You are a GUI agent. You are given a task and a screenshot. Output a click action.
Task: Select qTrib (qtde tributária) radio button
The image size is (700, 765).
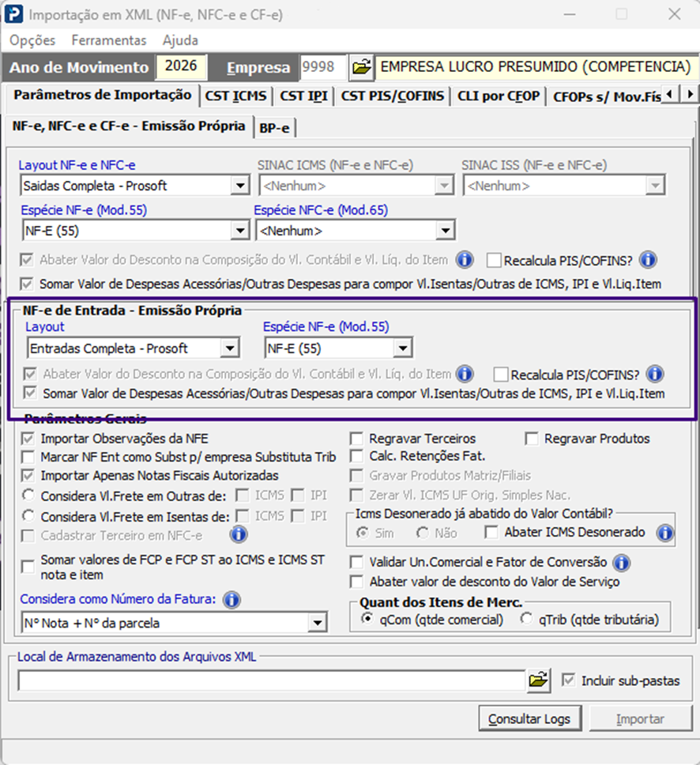click(526, 619)
